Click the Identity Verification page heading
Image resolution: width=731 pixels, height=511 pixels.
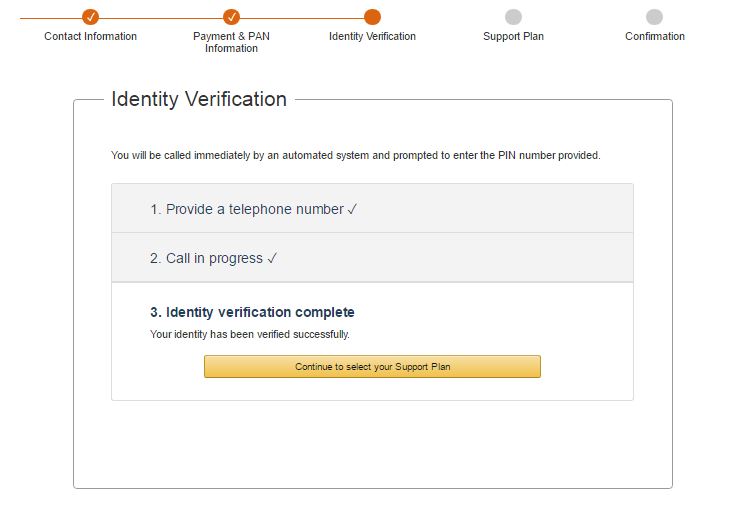click(199, 99)
